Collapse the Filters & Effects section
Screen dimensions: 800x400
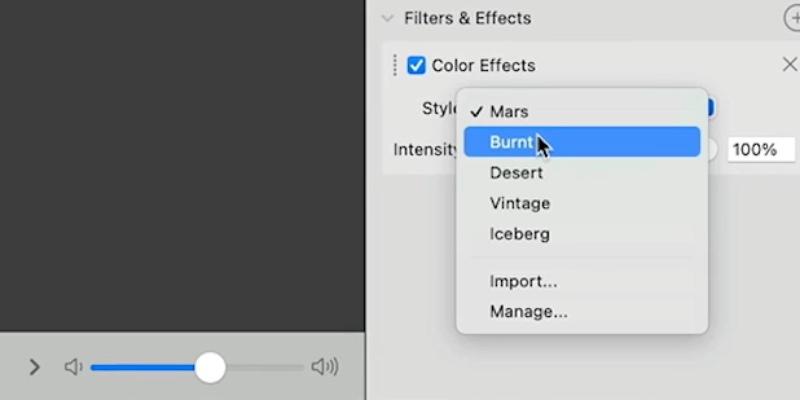tap(388, 18)
